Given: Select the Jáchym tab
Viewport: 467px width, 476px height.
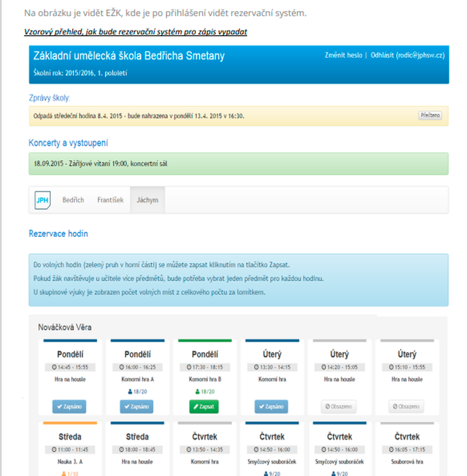Looking at the screenshot, I should pyautogui.click(x=148, y=200).
